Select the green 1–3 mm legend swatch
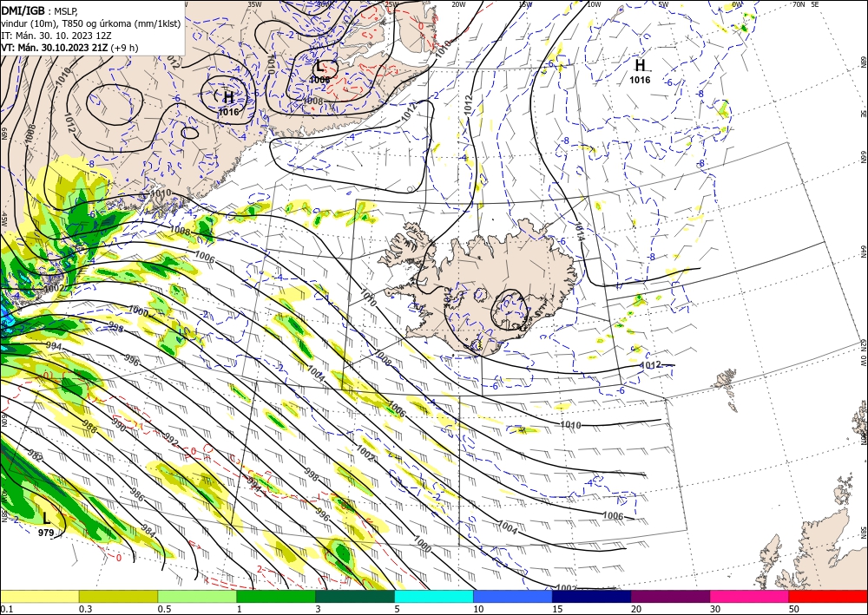 point(276,596)
